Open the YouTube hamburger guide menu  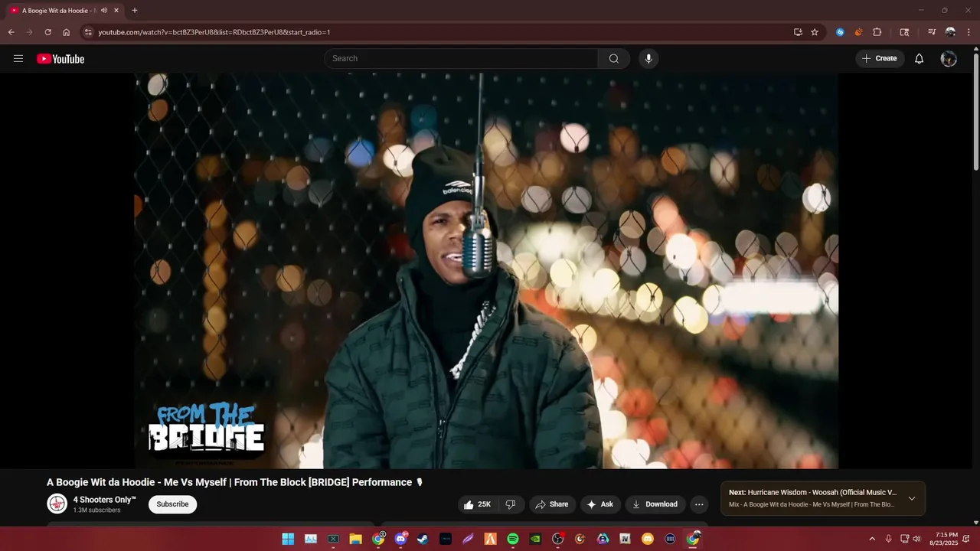(18, 59)
